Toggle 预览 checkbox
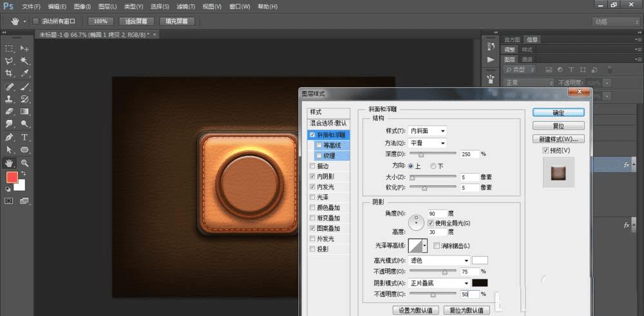 (x=545, y=151)
